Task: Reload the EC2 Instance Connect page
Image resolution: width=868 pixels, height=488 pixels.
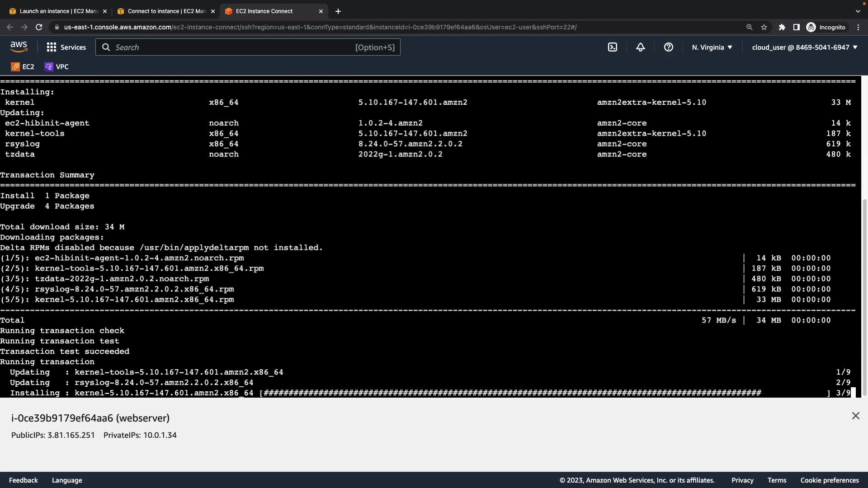Action: [x=39, y=27]
